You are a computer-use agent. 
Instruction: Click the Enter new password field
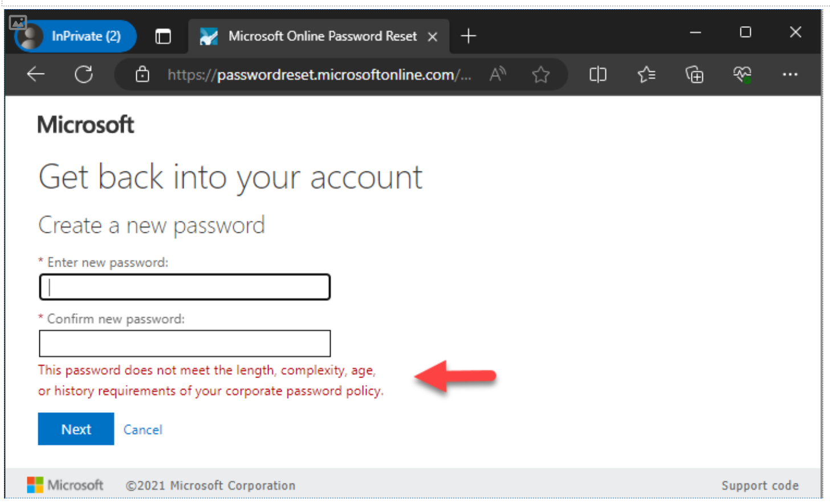(x=185, y=287)
